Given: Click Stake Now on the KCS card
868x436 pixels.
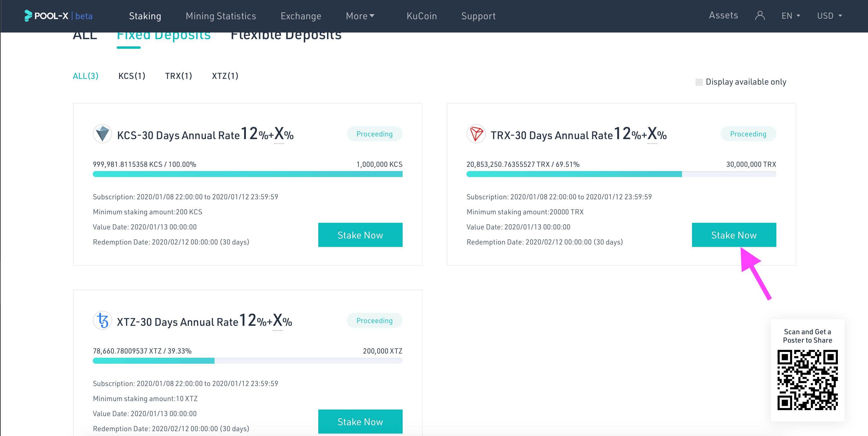Looking at the screenshot, I should 360,235.
